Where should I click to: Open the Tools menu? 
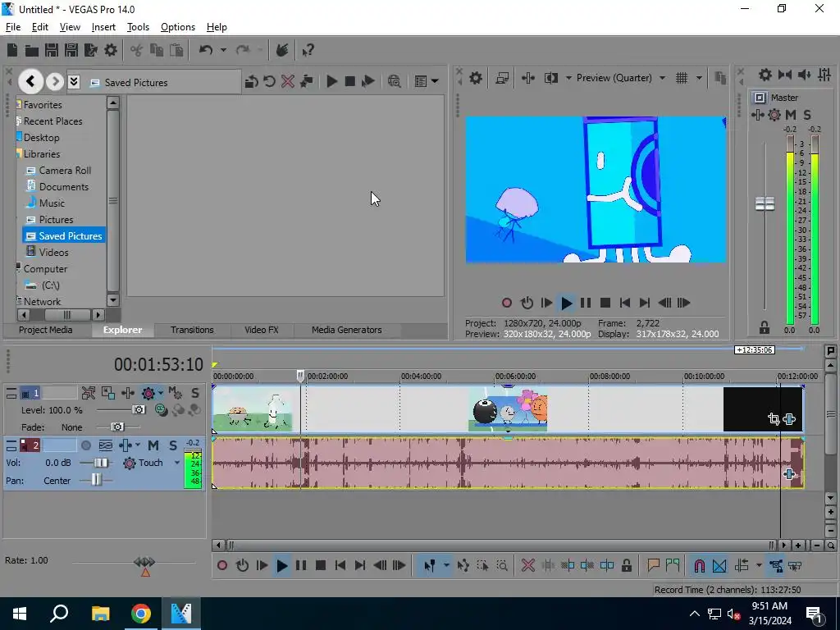[138, 27]
